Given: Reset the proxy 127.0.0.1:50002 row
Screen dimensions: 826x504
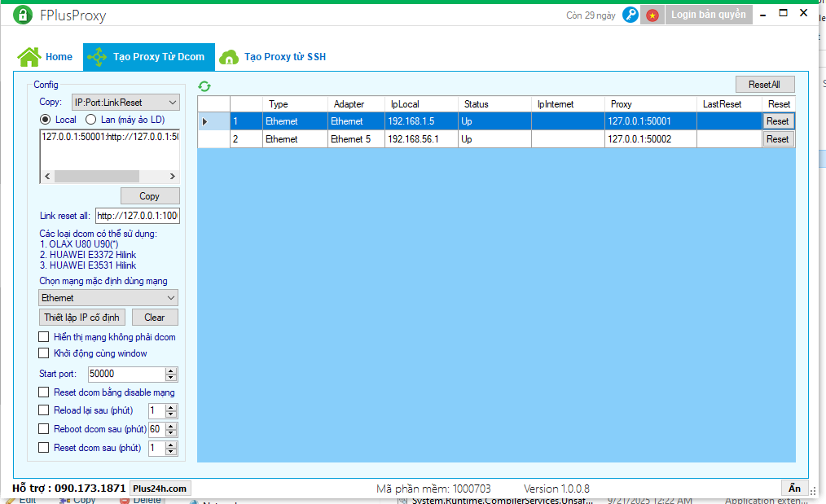Looking at the screenshot, I should tap(778, 139).
